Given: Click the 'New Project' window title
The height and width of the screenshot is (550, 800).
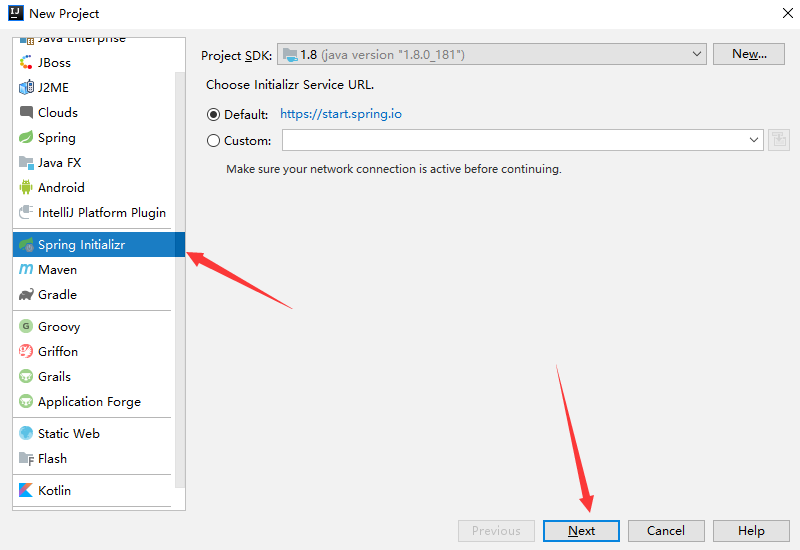Looking at the screenshot, I should coord(64,14).
